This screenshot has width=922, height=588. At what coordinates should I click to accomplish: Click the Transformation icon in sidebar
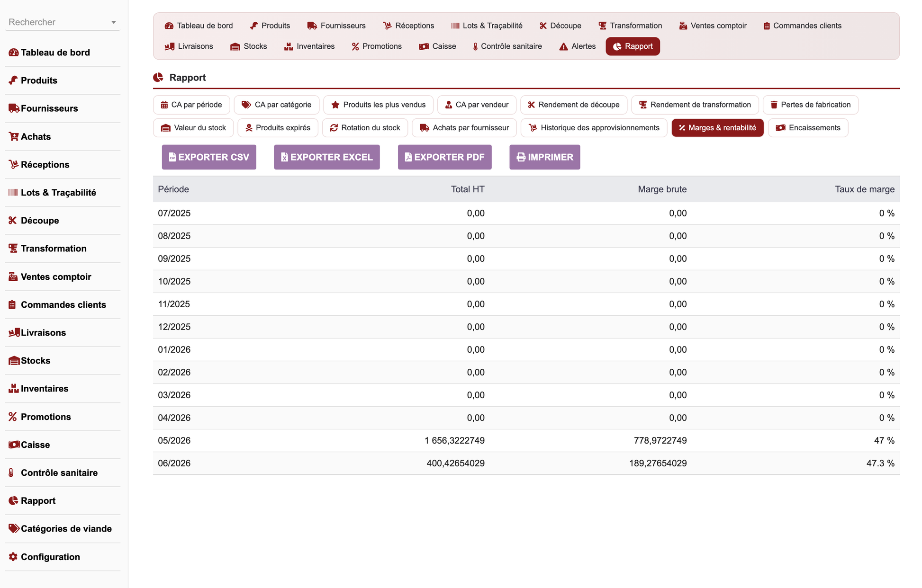click(x=13, y=248)
